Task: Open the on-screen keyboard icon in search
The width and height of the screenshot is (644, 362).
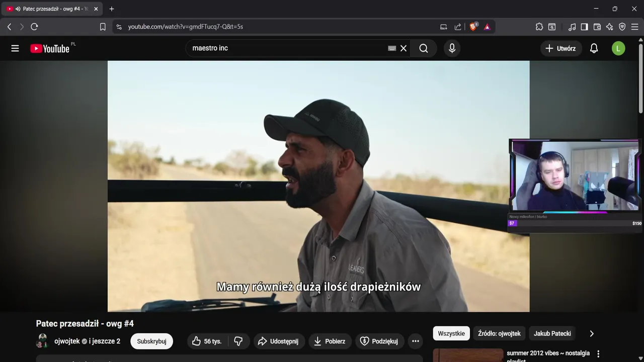Action: 392,48
